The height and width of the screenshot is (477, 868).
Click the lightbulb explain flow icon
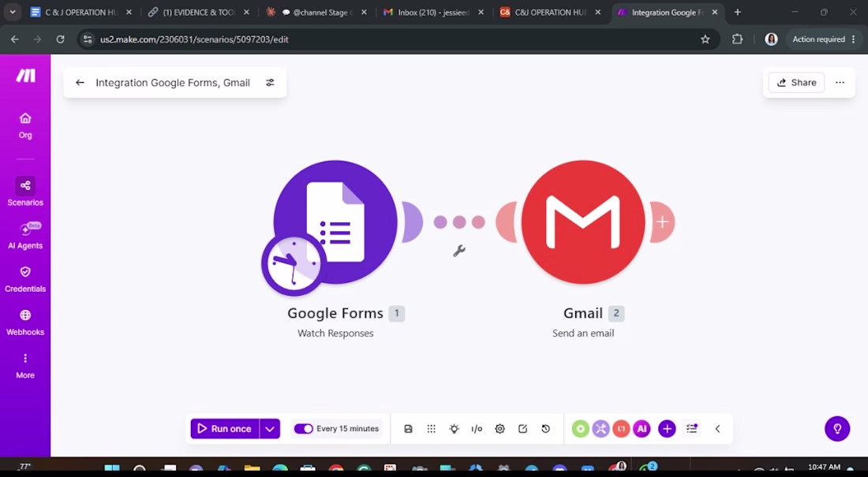(454, 429)
